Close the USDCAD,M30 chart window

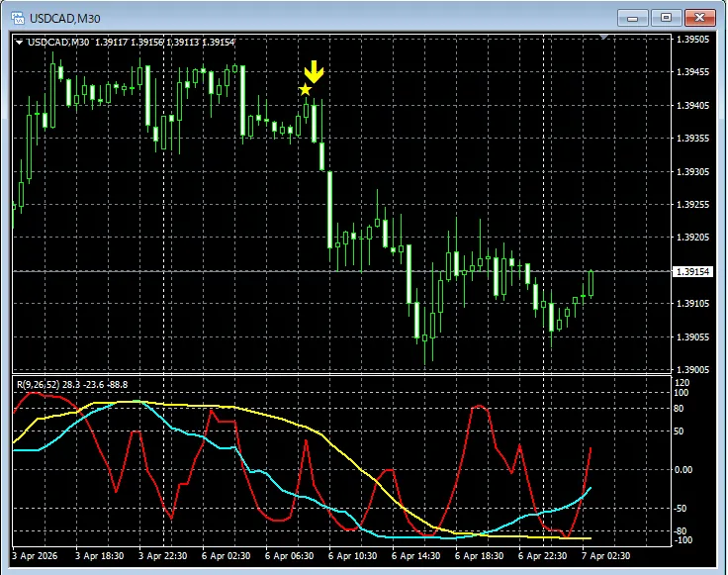coord(699,18)
